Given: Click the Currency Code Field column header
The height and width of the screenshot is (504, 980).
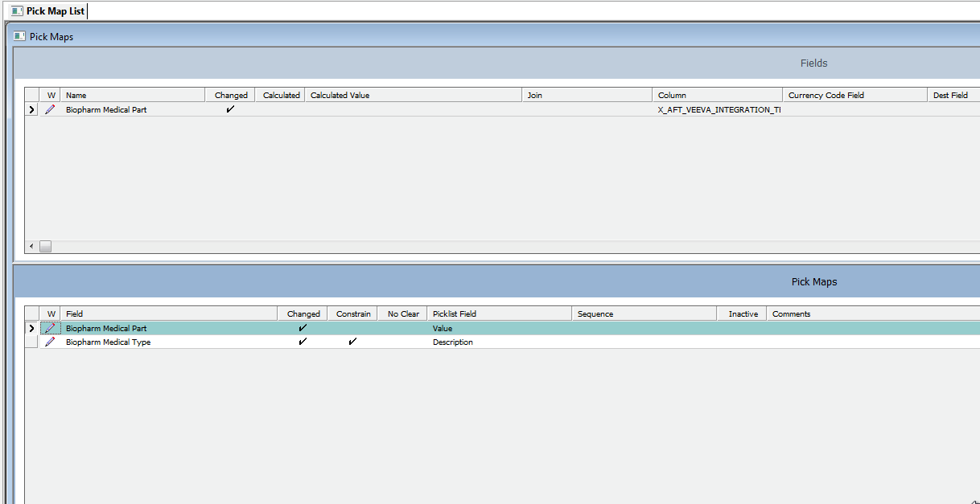Looking at the screenshot, I should [x=855, y=95].
